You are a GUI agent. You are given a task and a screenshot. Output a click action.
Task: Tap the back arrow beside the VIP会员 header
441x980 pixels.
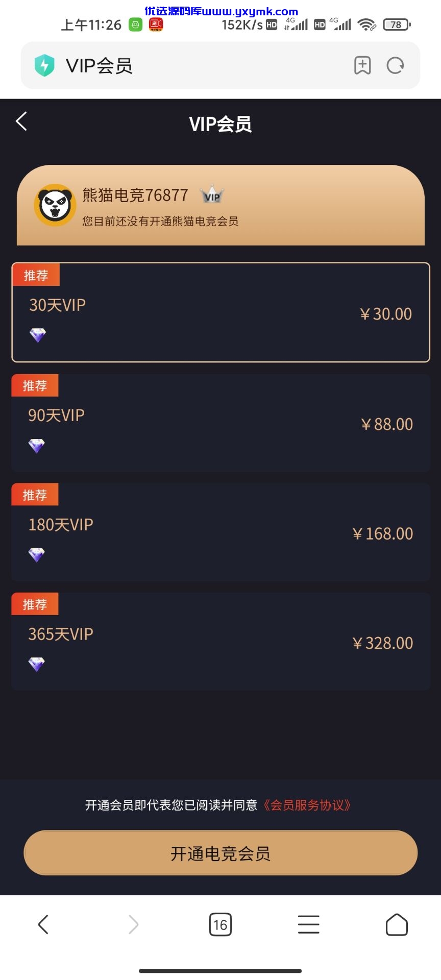point(21,121)
